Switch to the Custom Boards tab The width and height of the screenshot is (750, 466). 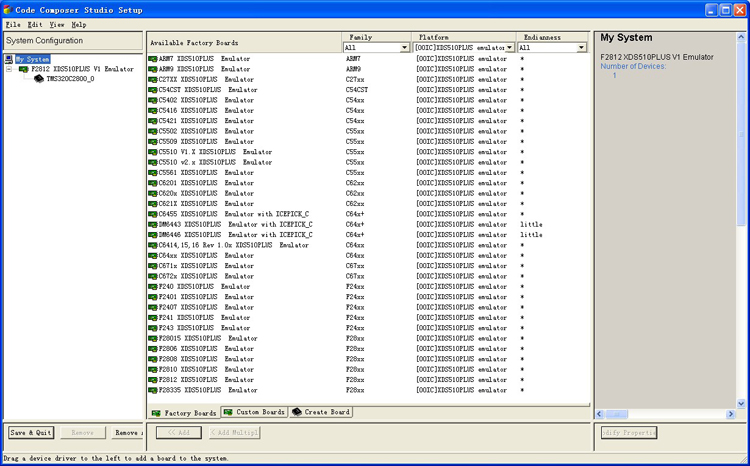254,412
